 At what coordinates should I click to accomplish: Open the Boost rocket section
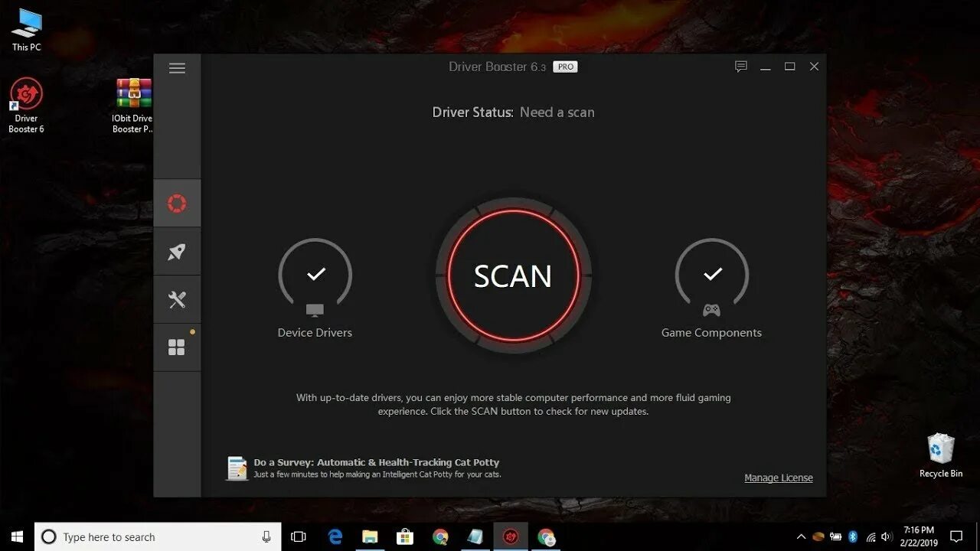[177, 251]
